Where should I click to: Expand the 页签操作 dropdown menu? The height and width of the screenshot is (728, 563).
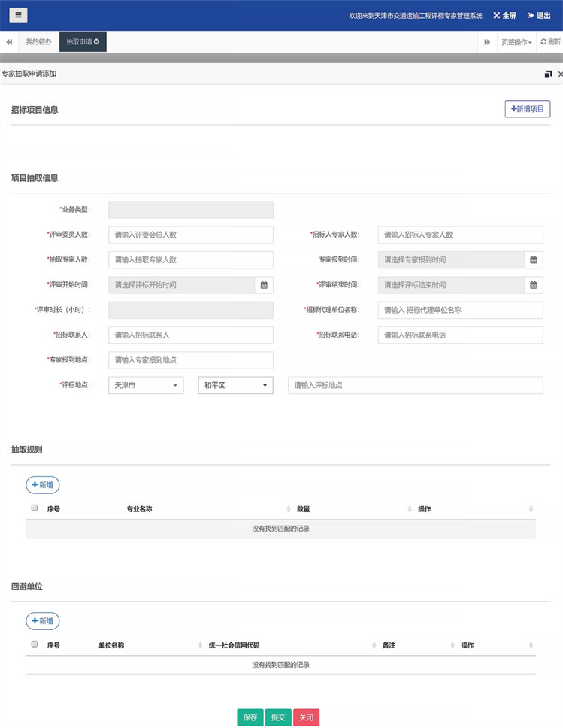tap(516, 42)
